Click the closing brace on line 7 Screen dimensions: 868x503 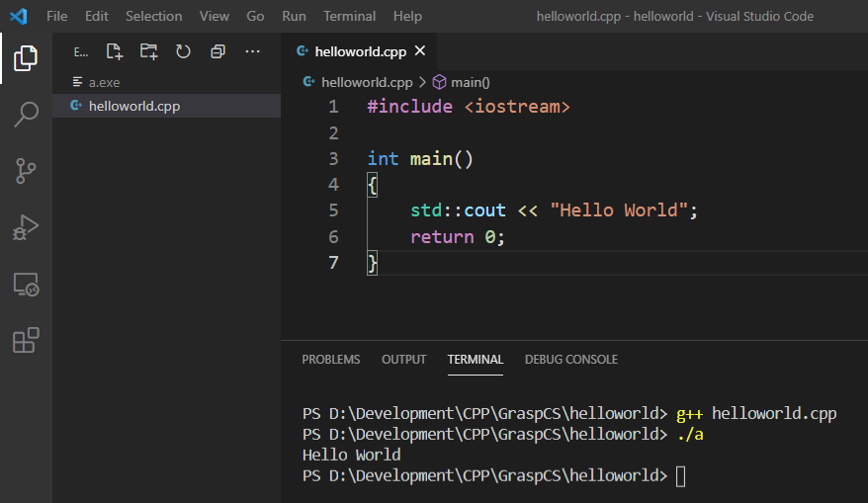pyautogui.click(x=372, y=263)
